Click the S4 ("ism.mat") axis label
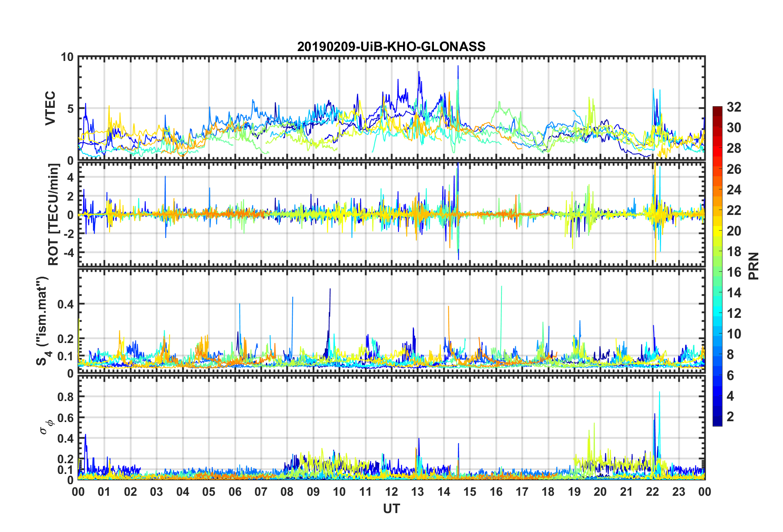This screenshot has width=783, height=532. 42,321
